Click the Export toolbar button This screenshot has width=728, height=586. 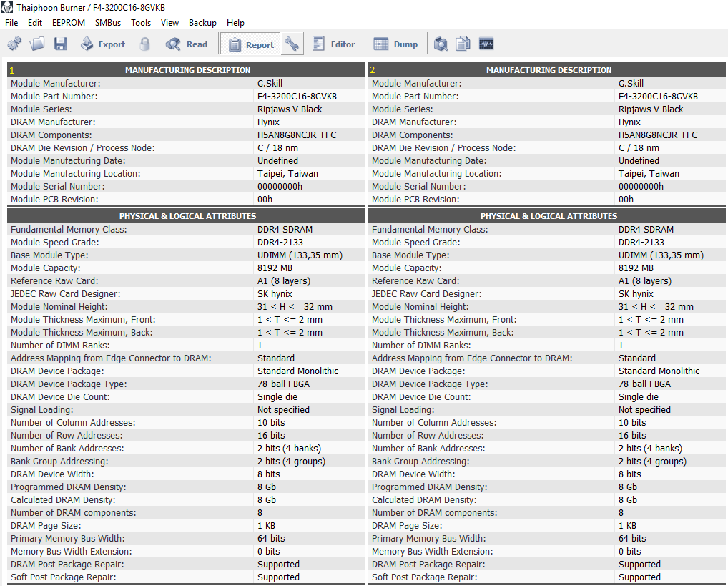click(x=103, y=44)
